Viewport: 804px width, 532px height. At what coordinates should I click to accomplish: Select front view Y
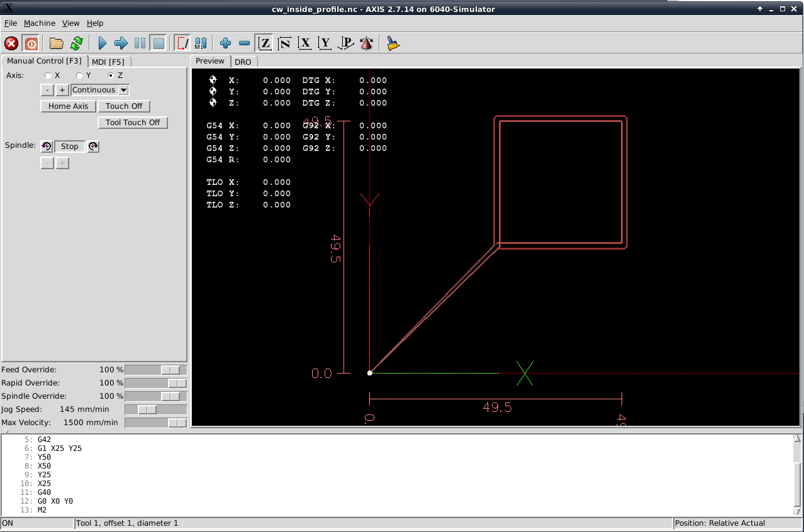click(x=325, y=43)
